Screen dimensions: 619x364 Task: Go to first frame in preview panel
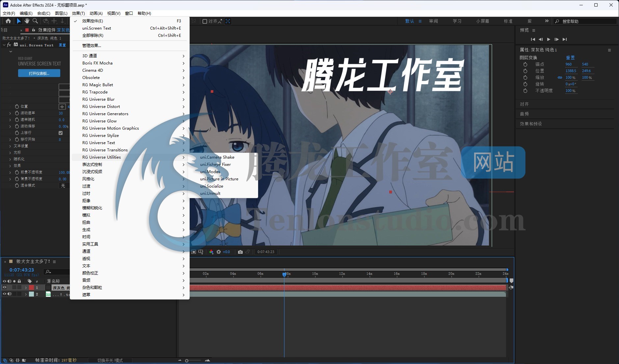tap(533, 39)
